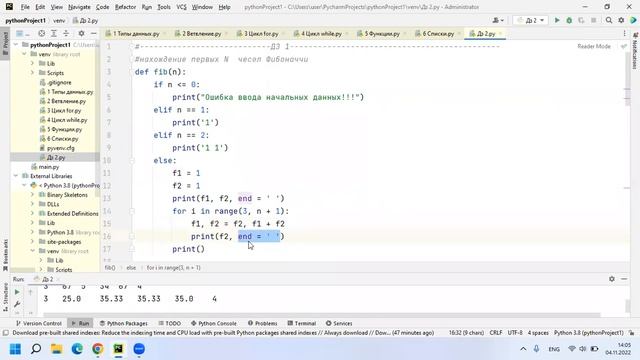Collapse pythonProject1 root tree node
Viewport: 640px width, 360px height.
point(16,44)
